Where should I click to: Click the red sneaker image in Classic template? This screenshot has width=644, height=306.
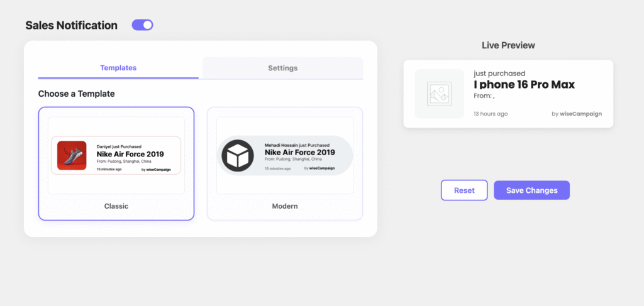click(x=72, y=155)
